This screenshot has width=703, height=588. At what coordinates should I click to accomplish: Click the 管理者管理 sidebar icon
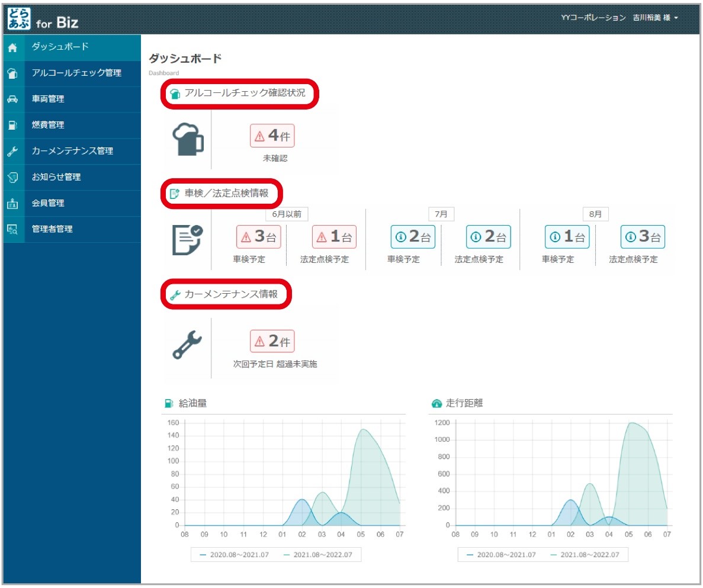click(12, 230)
